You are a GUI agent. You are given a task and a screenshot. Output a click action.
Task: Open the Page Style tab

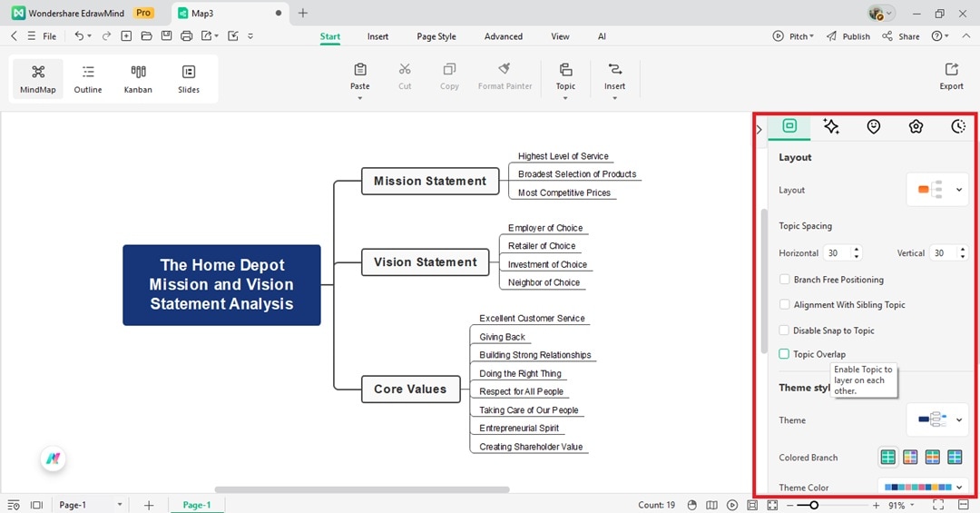(x=436, y=36)
